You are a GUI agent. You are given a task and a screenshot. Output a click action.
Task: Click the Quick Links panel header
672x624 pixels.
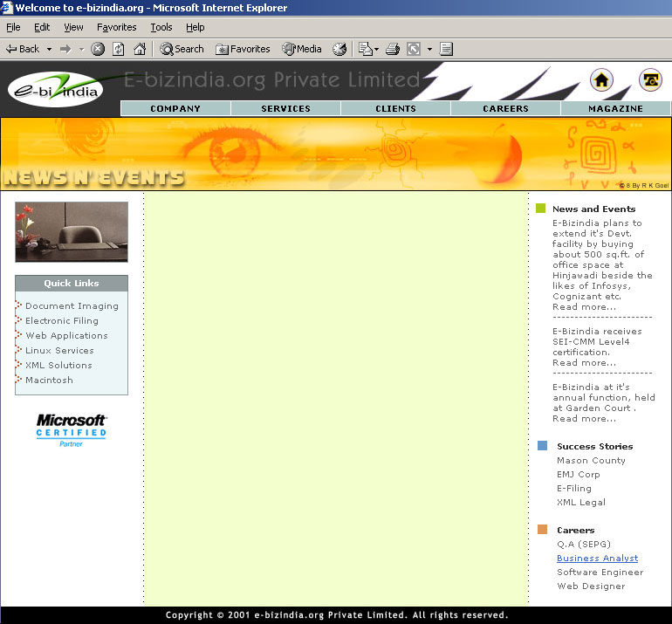pyautogui.click(x=72, y=284)
